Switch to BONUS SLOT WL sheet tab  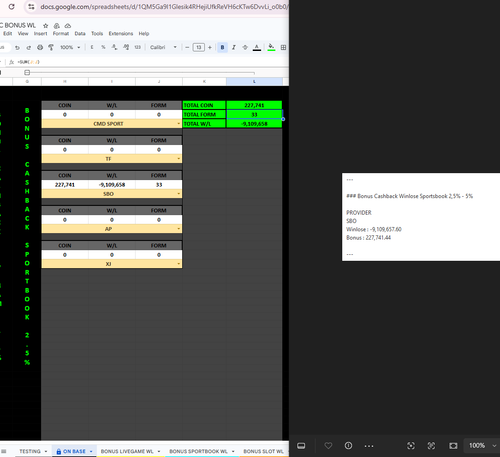point(263,451)
